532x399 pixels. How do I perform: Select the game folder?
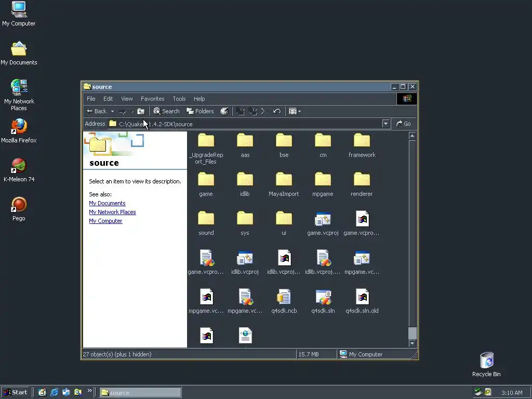[x=206, y=185]
